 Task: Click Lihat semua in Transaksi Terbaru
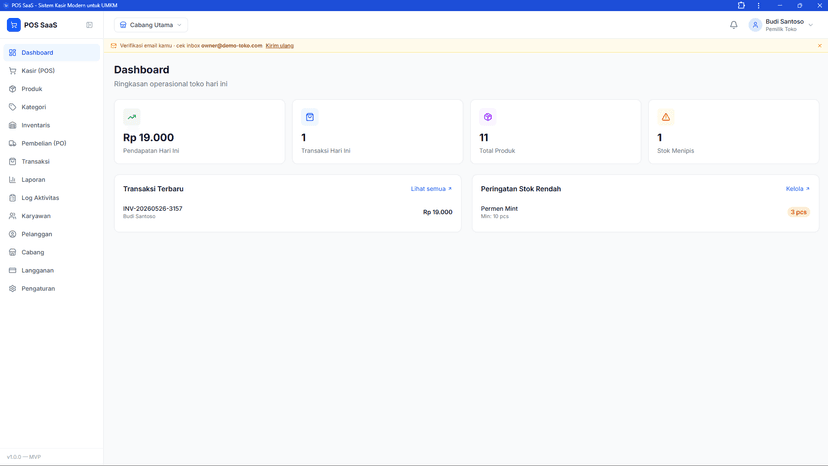tap(431, 189)
